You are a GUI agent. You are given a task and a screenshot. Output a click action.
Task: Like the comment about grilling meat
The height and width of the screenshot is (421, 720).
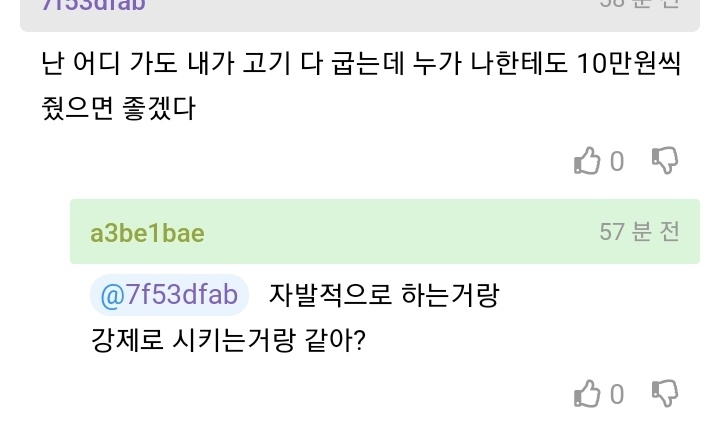[587, 160]
